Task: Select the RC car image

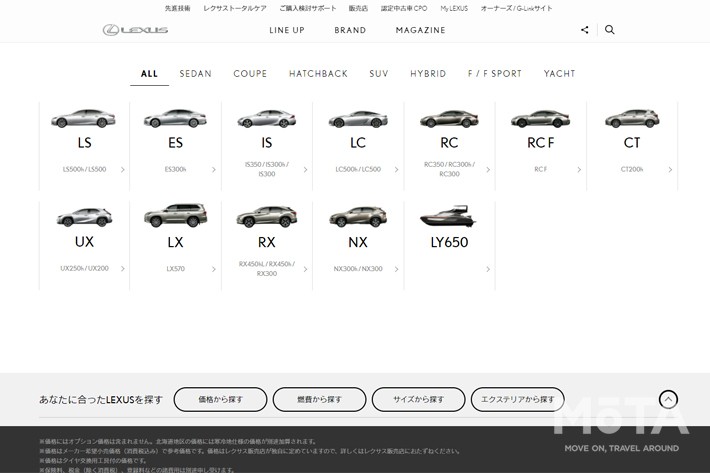Action: pyautogui.click(x=449, y=119)
